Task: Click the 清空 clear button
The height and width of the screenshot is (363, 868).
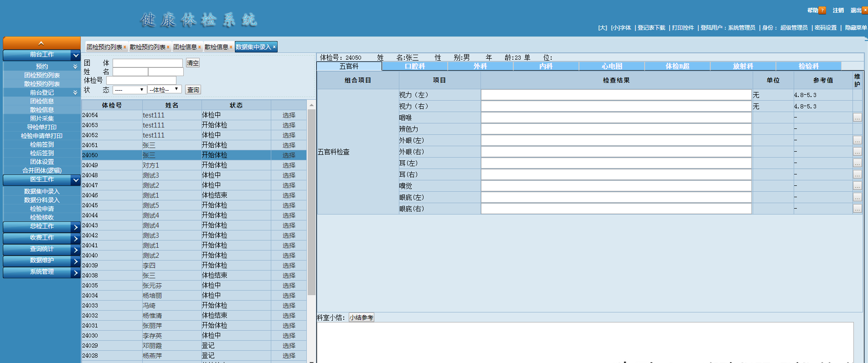Action: (x=192, y=63)
